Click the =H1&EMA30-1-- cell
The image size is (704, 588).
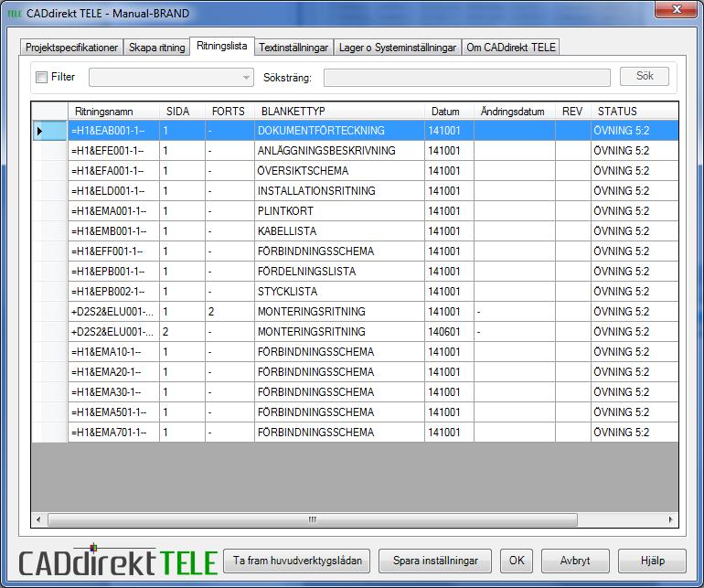click(113, 392)
